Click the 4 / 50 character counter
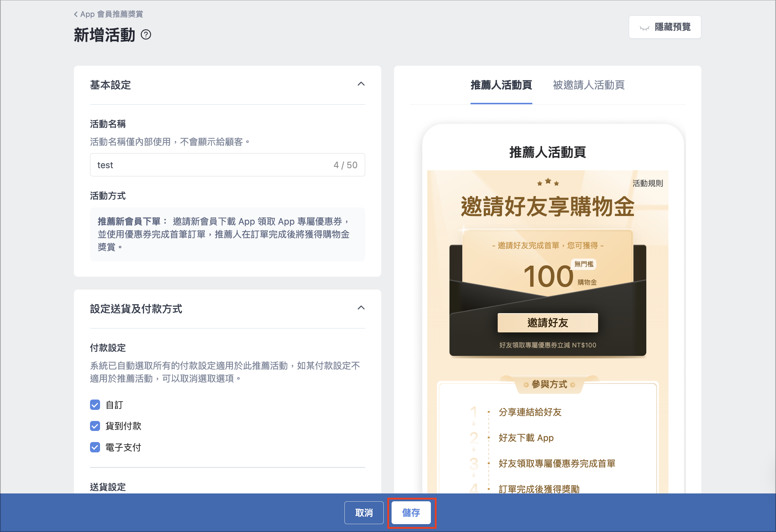The width and height of the screenshot is (776, 532). [345, 165]
